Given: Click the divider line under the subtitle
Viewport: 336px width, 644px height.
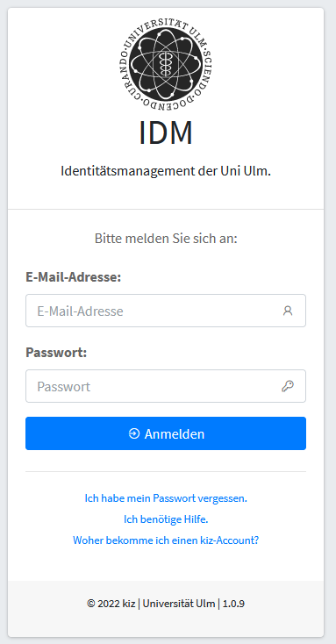Looking at the screenshot, I should coord(166,209).
